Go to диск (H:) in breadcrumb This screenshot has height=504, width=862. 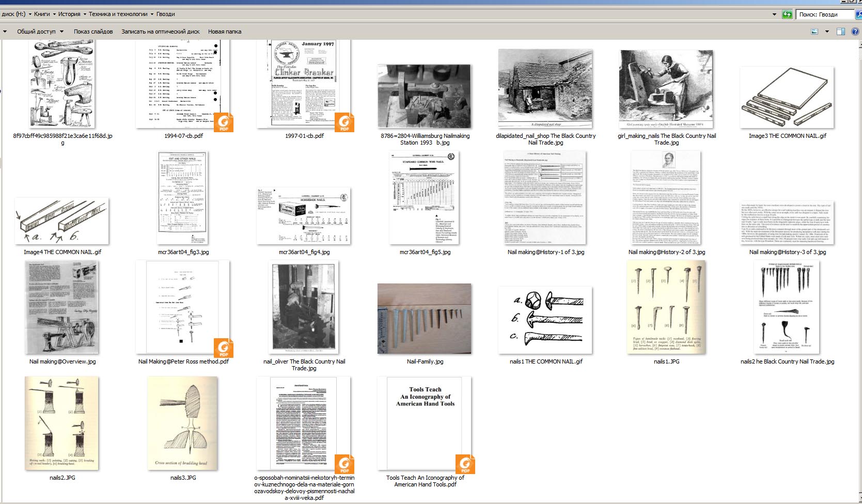13,14
